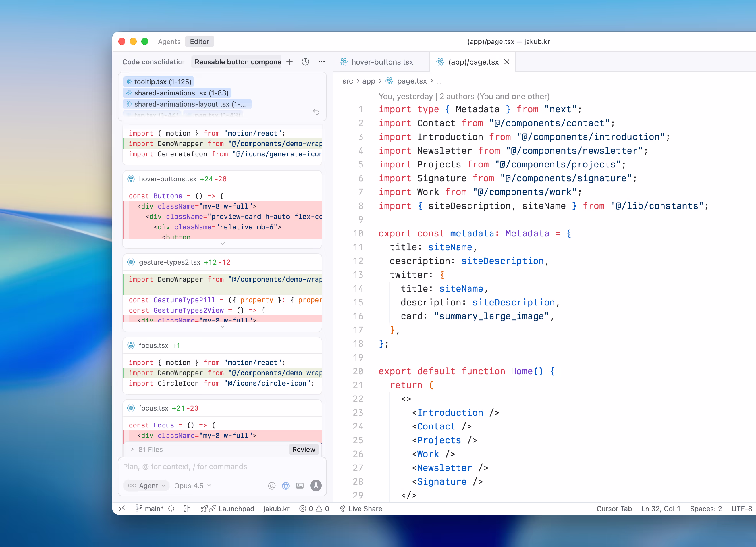Open chat history clock icon
The width and height of the screenshot is (756, 547).
coord(305,62)
